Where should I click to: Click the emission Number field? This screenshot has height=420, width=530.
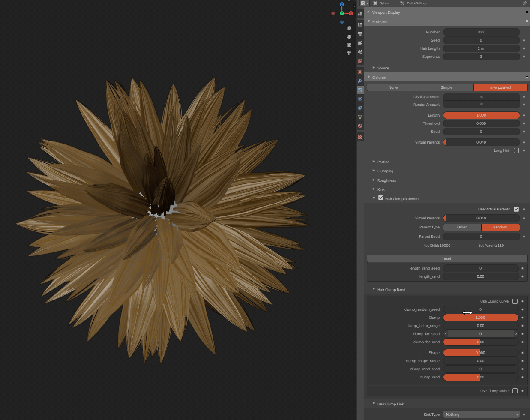click(481, 32)
